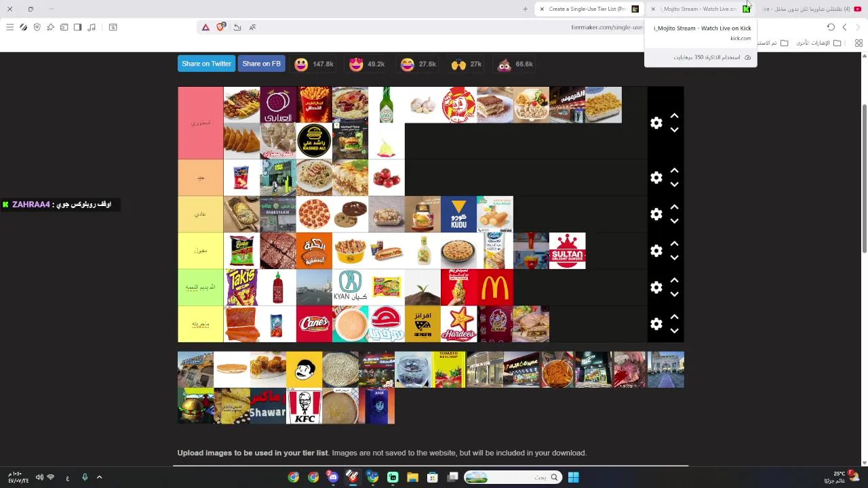Click the Brave Shields lion icon

click(220, 27)
